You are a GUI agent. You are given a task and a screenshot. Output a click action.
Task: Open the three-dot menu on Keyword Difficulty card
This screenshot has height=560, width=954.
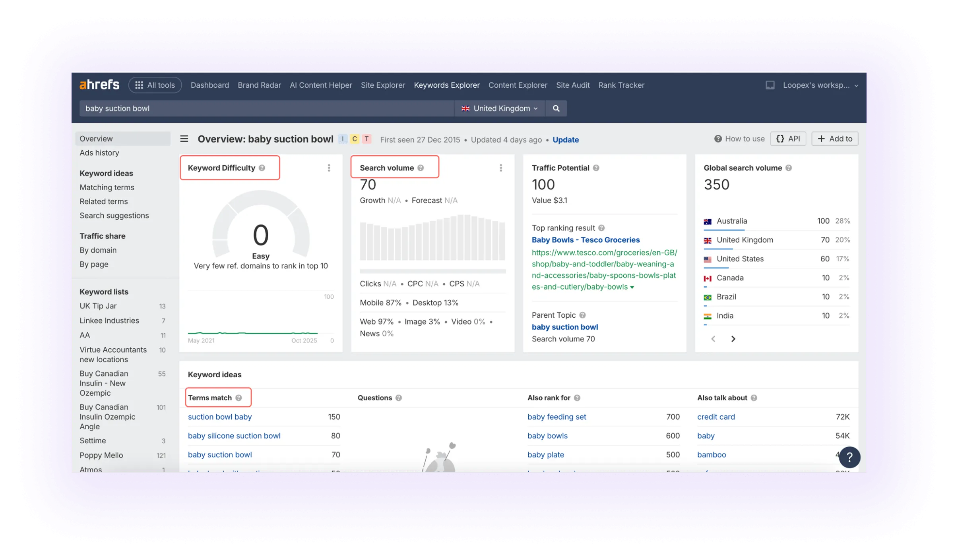click(x=329, y=168)
